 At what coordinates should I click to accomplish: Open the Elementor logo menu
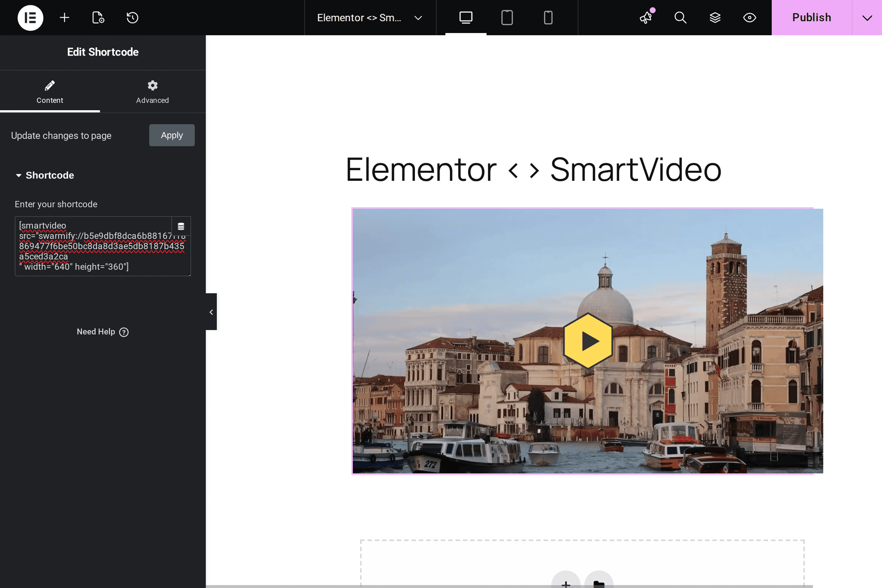[30, 18]
